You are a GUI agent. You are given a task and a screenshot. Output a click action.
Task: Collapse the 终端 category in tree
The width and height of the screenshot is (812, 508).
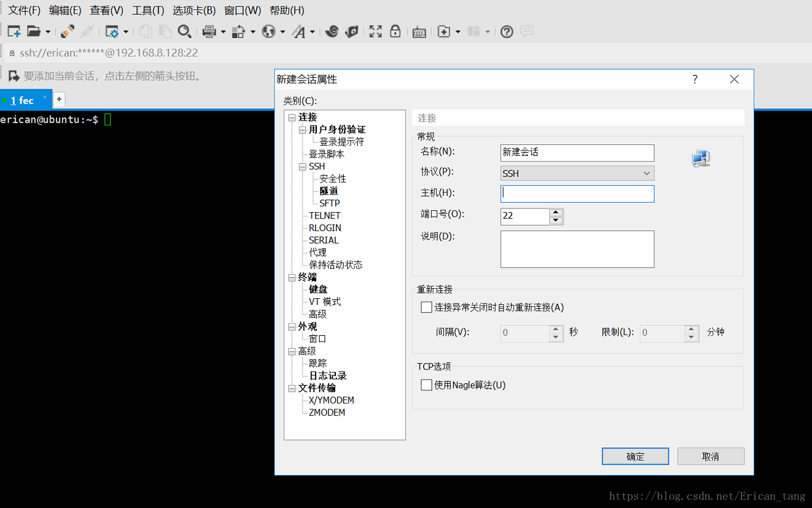pyautogui.click(x=292, y=277)
